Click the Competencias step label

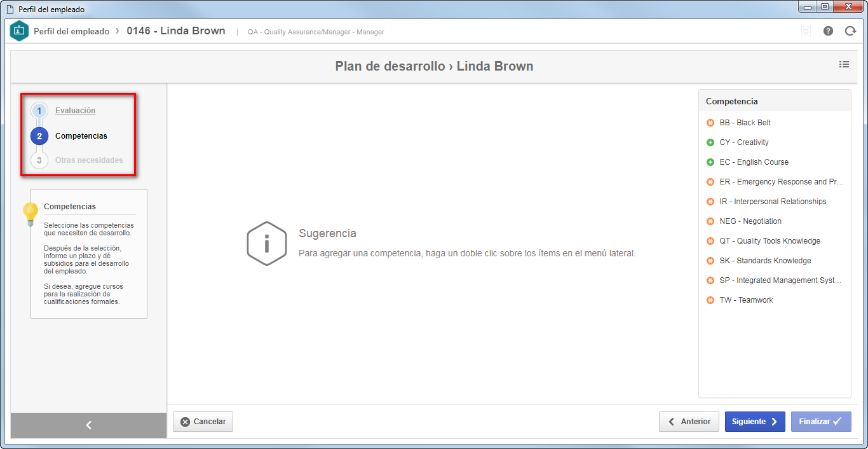[x=81, y=136]
